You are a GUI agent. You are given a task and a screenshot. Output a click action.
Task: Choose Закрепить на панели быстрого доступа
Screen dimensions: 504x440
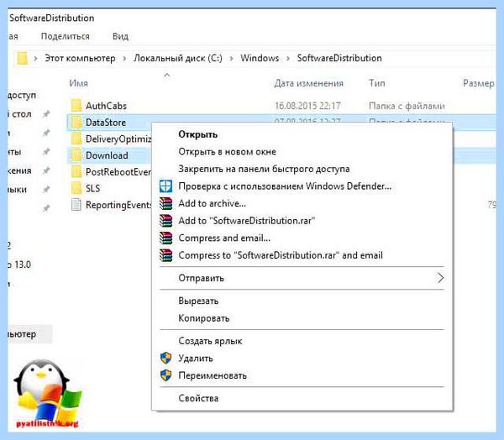click(x=264, y=169)
